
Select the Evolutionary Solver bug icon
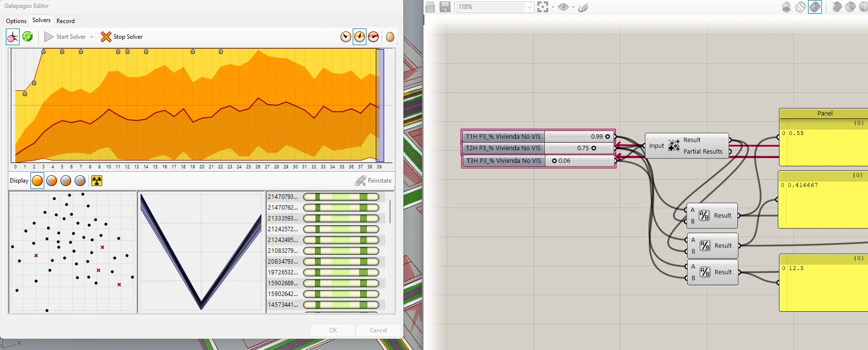click(13, 37)
